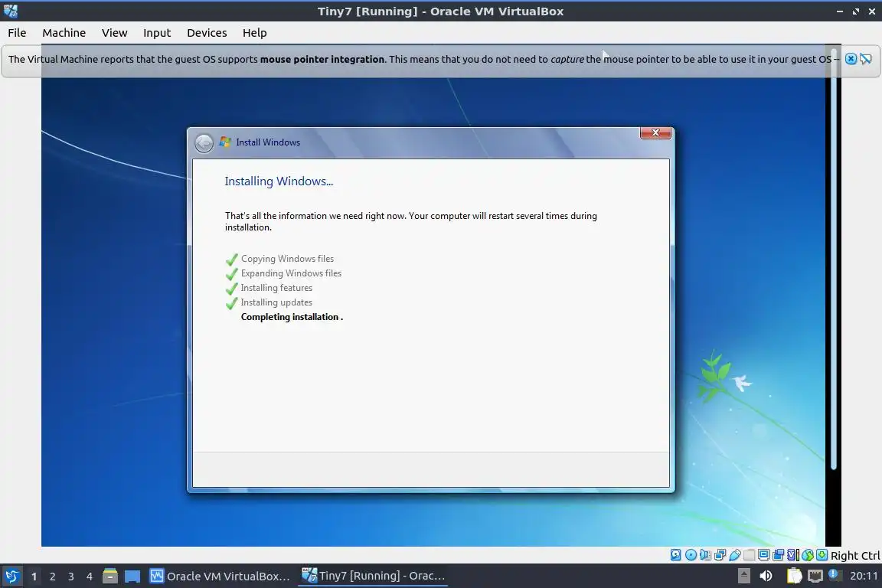
Task: Switch to workspace 3
Action: pos(71,577)
